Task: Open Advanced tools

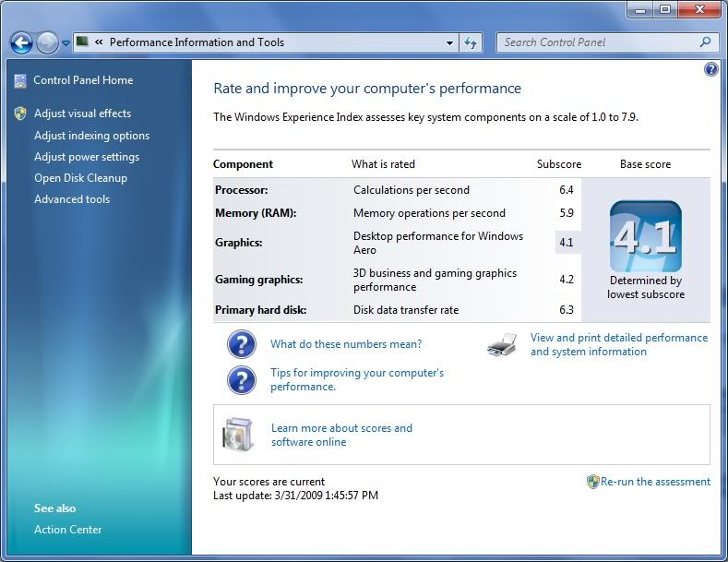Action: tap(72, 199)
